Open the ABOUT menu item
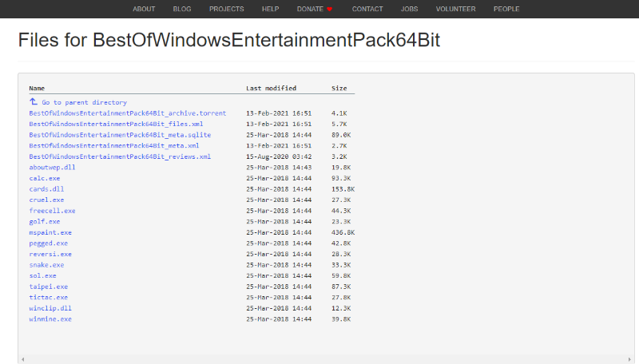 (x=144, y=10)
